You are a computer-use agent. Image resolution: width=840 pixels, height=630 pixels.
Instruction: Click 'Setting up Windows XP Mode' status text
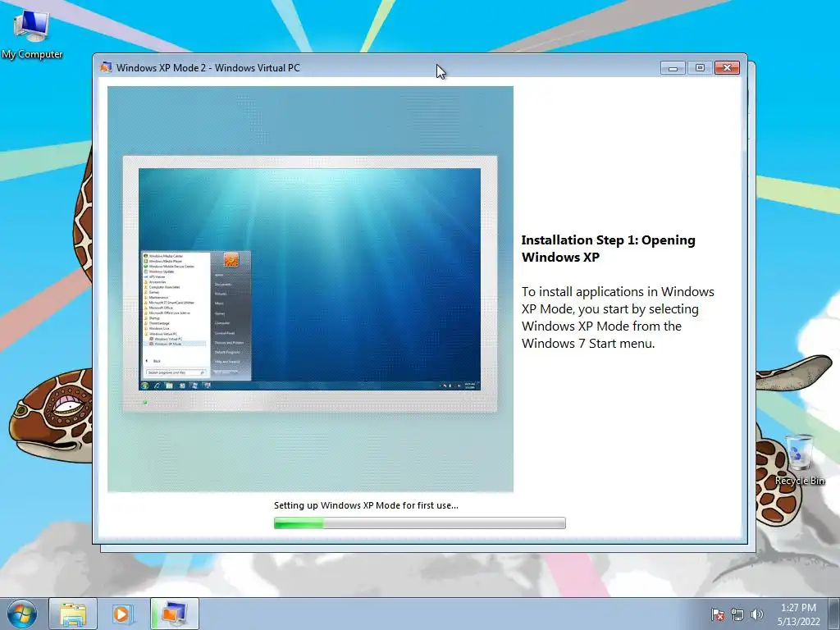(x=366, y=505)
